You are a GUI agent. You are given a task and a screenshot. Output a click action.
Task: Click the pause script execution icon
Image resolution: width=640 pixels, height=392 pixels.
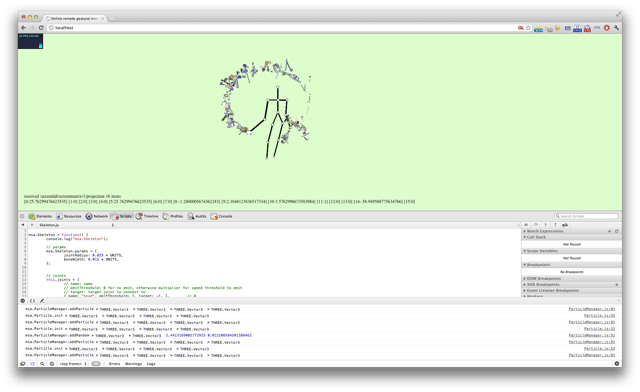coord(526,225)
